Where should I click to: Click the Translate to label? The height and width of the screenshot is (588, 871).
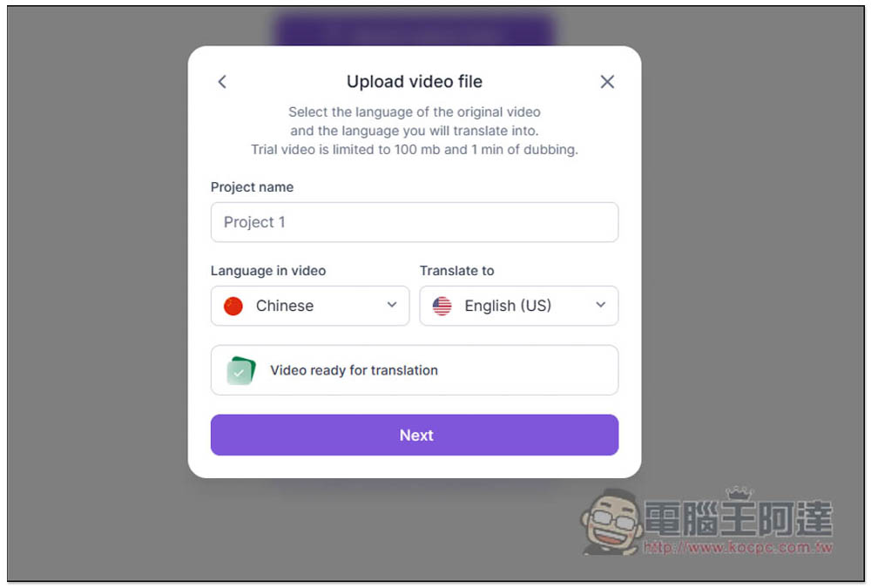[456, 271]
